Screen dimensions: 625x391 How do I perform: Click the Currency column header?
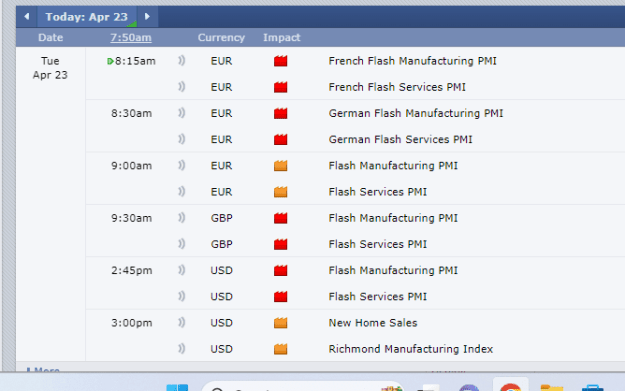pos(221,37)
